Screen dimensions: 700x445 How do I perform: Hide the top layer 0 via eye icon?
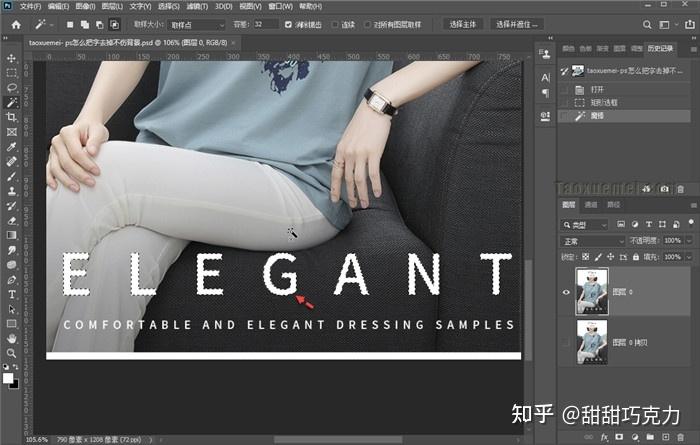click(x=566, y=292)
